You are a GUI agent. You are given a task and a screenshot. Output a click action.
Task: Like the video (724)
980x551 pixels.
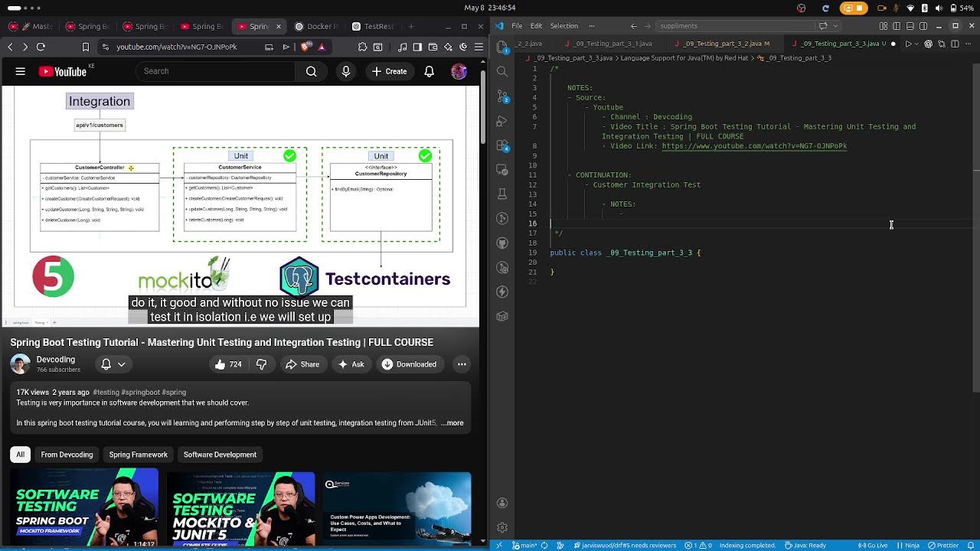click(228, 364)
